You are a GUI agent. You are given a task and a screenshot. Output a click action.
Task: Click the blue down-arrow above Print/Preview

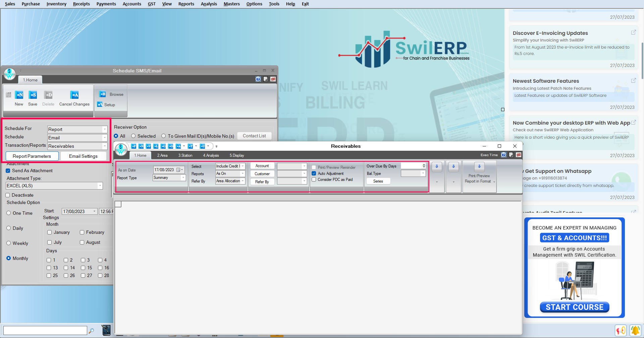[x=479, y=166]
